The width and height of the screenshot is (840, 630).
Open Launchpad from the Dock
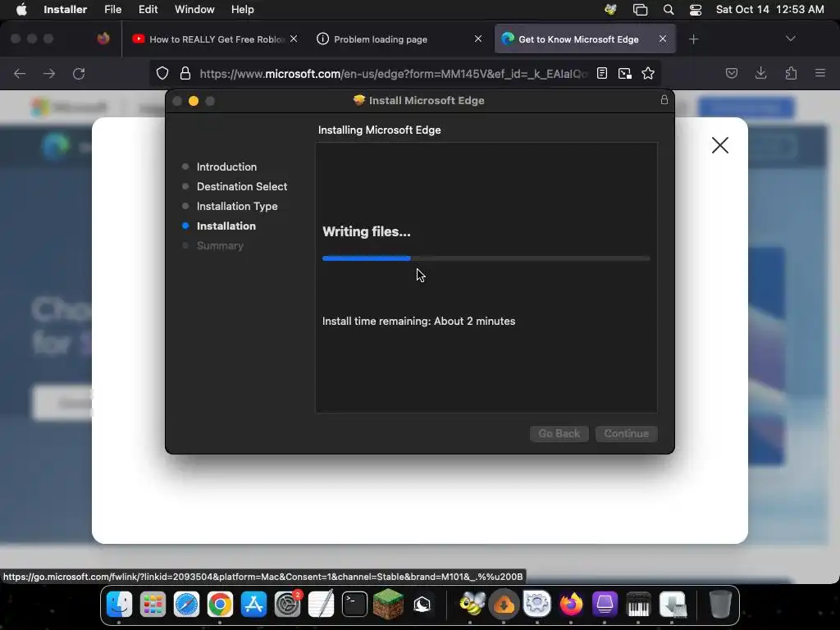153,605
